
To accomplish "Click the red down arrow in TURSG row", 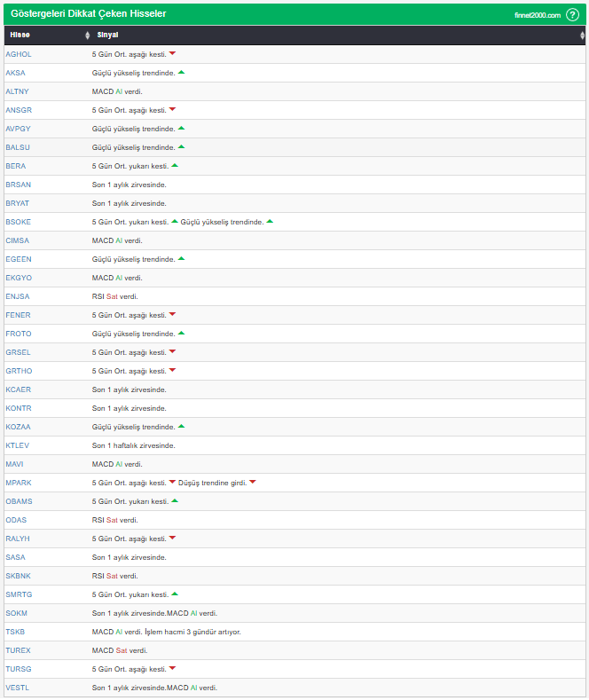I will click(x=172, y=668).
